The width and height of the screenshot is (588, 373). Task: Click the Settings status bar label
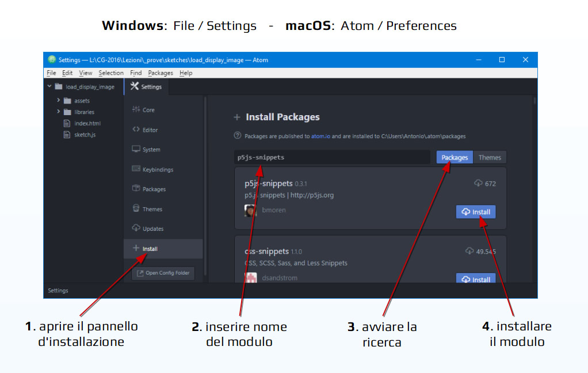pyautogui.click(x=58, y=291)
